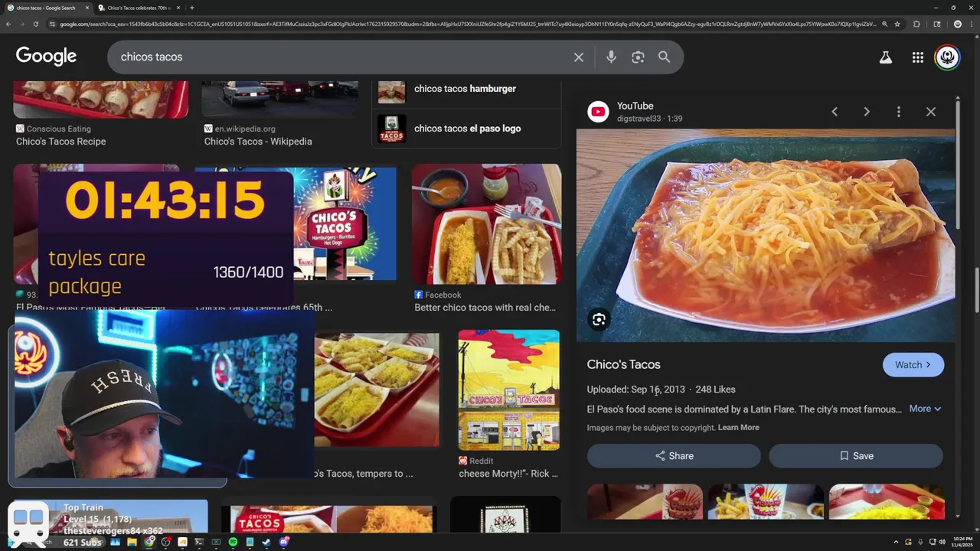Save the image with the Save button
This screenshot has width=980, height=551.
(856, 456)
